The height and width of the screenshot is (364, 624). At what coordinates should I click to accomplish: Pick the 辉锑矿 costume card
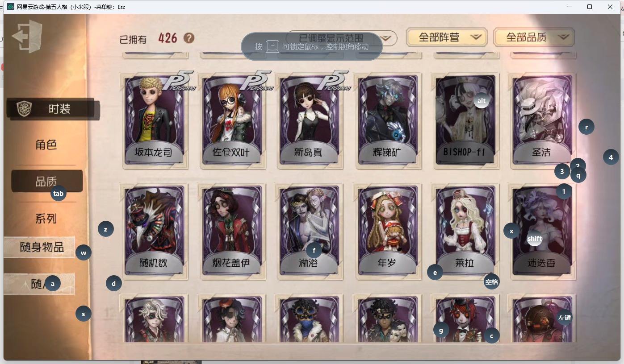click(x=387, y=120)
